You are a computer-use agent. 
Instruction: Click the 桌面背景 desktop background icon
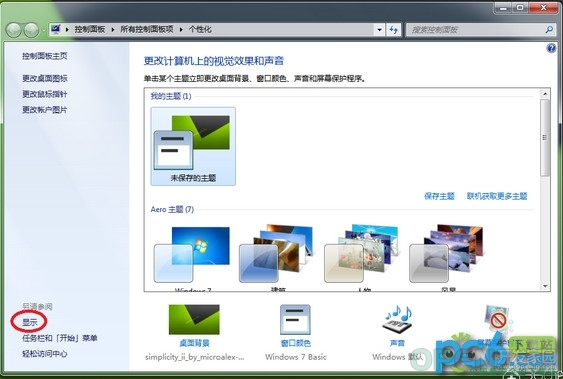194,319
